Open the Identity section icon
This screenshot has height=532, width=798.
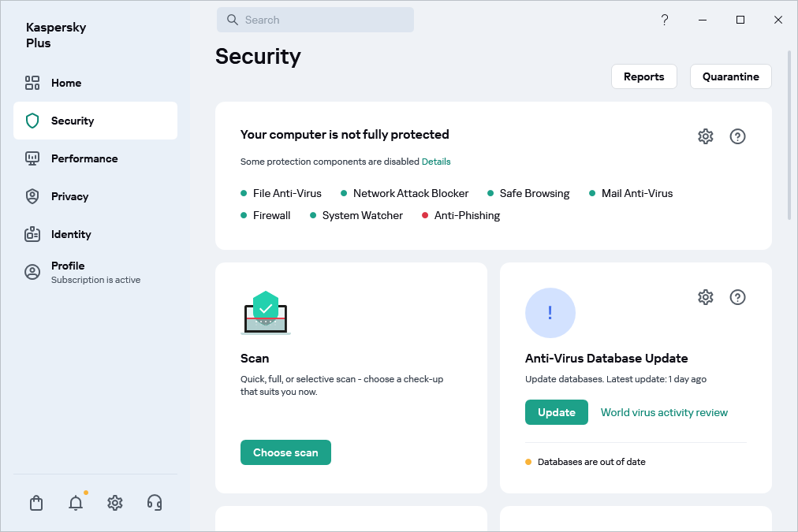click(32, 233)
